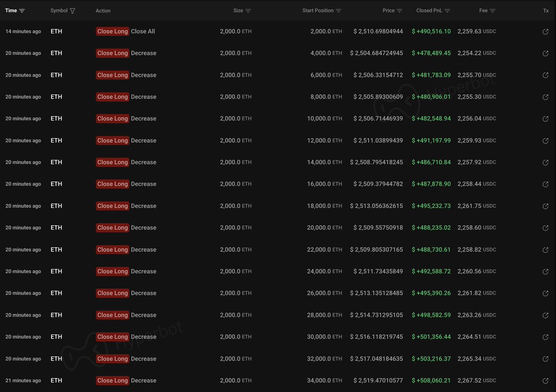Sort table by Size column
The image size is (556, 392).
[x=248, y=11]
